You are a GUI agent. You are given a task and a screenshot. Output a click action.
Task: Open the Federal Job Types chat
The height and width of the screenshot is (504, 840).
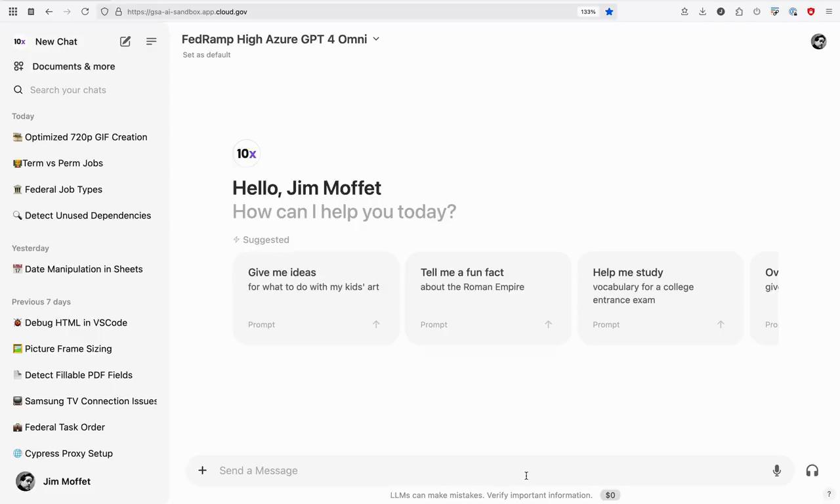coord(63,189)
